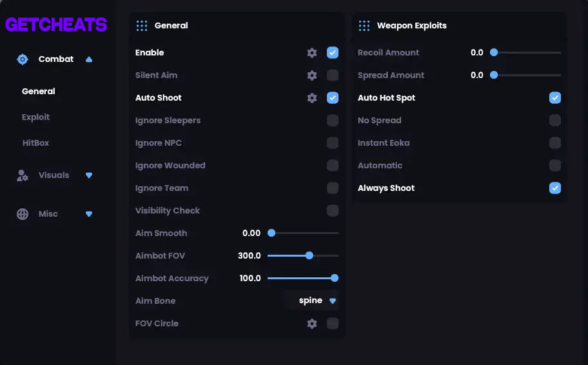
Task: Open the Visuals menu label
Action: (54, 175)
